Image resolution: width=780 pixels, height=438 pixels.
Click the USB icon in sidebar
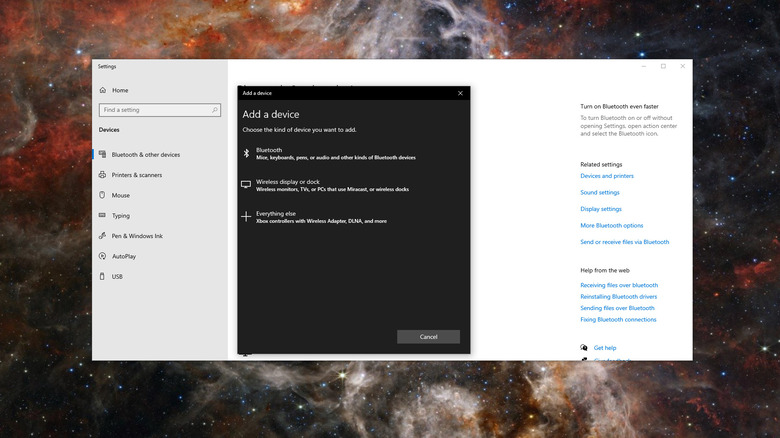[103, 276]
